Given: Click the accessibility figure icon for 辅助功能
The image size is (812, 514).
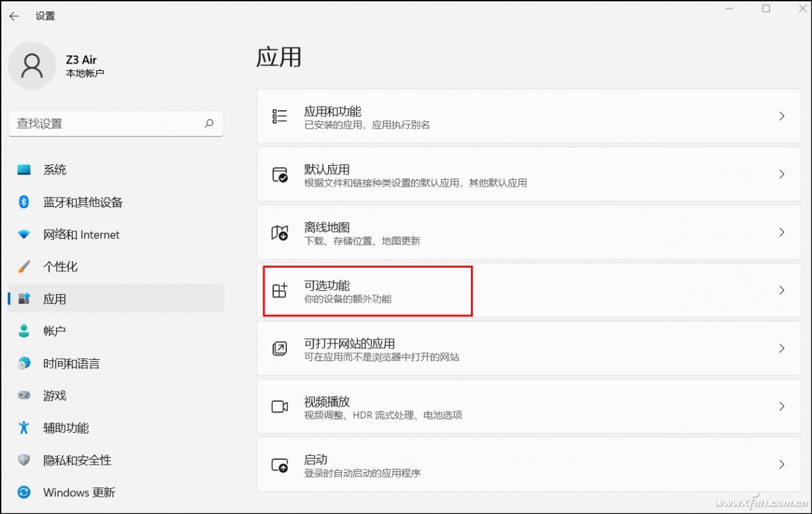Looking at the screenshot, I should click(24, 427).
